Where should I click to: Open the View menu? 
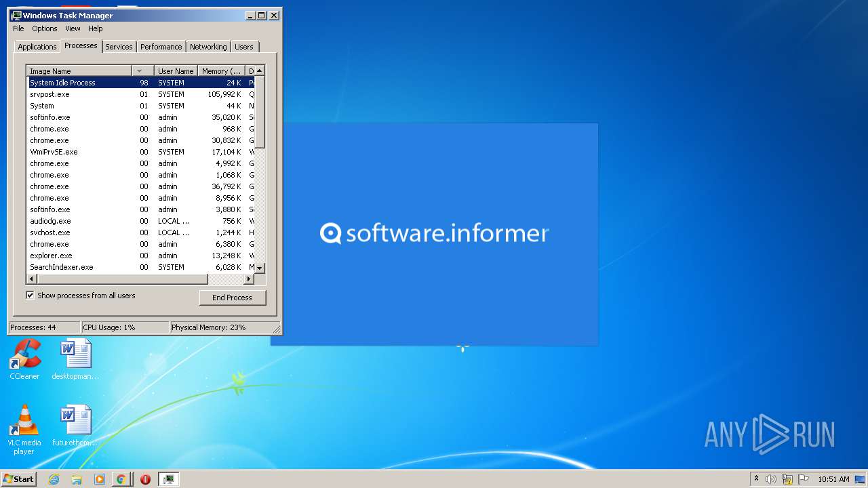pyautogui.click(x=73, y=28)
